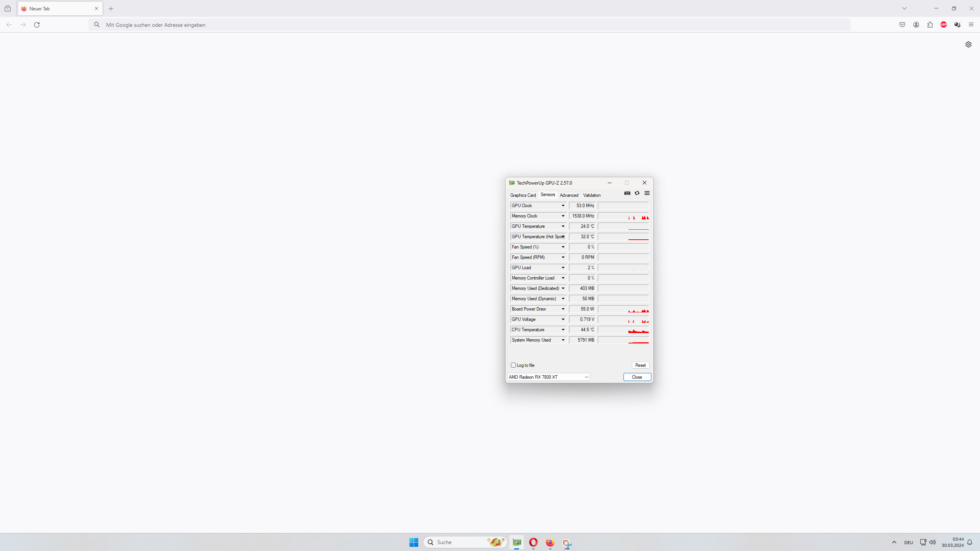This screenshot has height=551, width=980.
Task: Open new tab page settings gear
Action: pos(968,44)
